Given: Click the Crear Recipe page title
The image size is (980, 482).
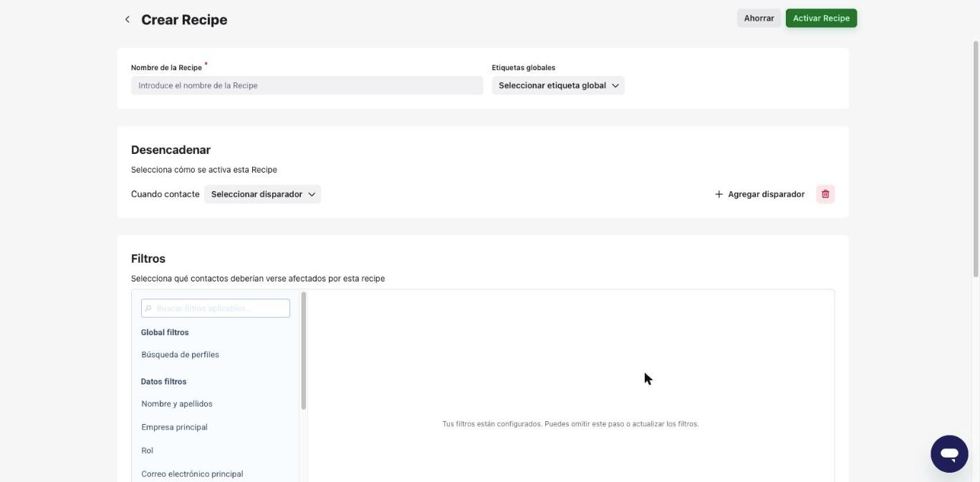Looking at the screenshot, I should point(184,19).
